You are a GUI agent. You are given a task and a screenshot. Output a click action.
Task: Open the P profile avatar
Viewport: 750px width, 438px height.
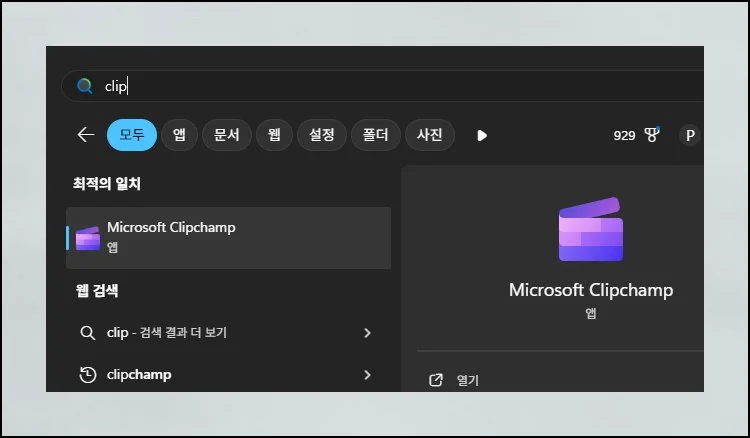click(690, 135)
